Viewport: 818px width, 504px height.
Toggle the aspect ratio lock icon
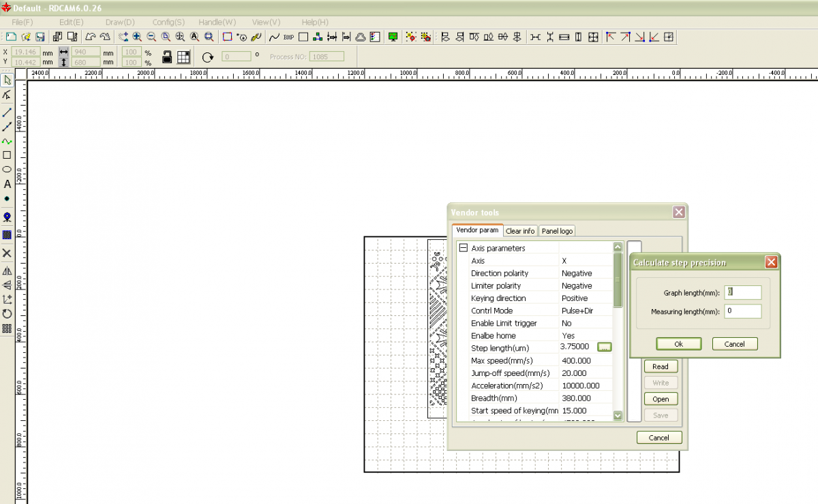(166, 57)
